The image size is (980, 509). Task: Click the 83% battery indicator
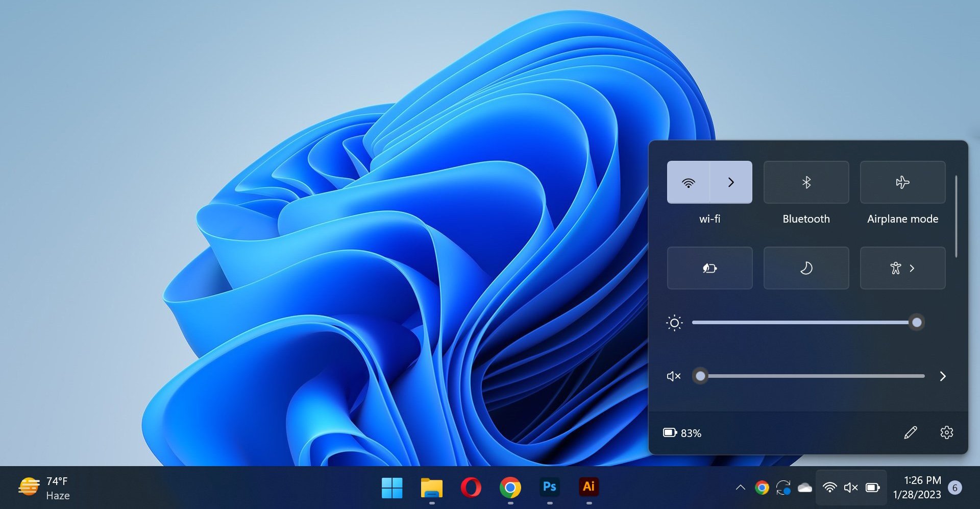coord(682,433)
